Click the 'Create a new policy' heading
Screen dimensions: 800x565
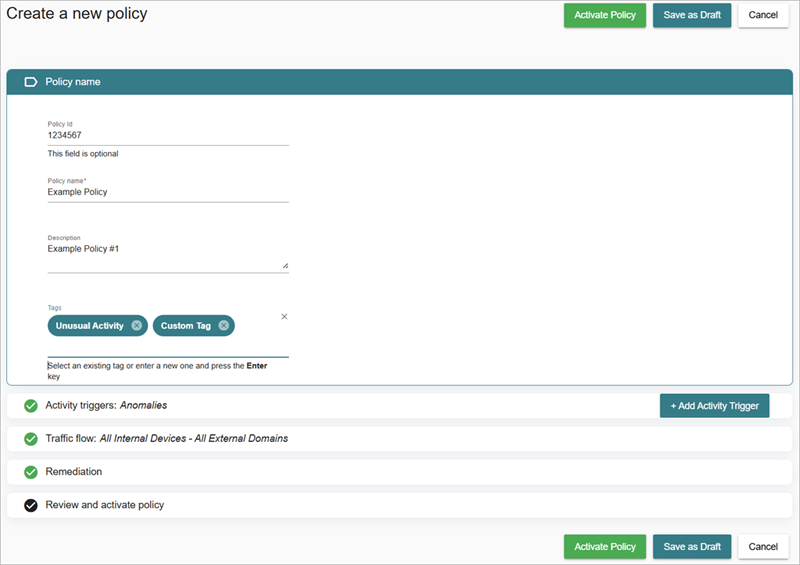[x=77, y=14]
